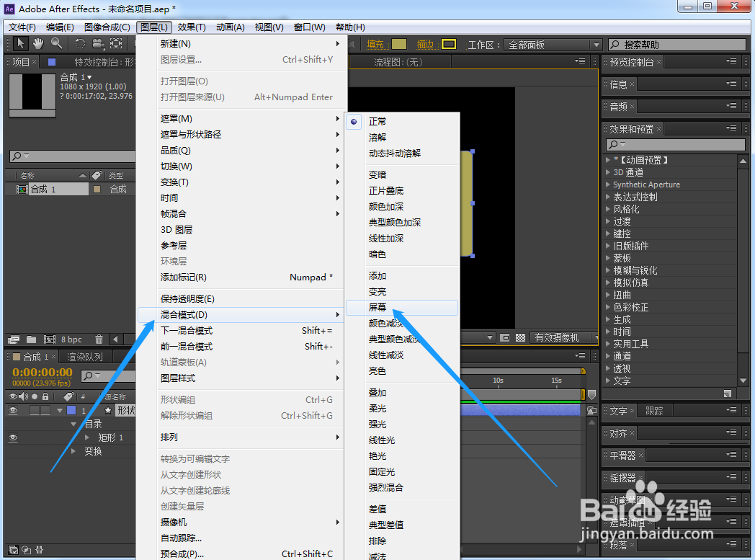Click the video eye column header
Image resolution: width=755 pixels, height=560 pixels.
pyautogui.click(x=13, y=396)
